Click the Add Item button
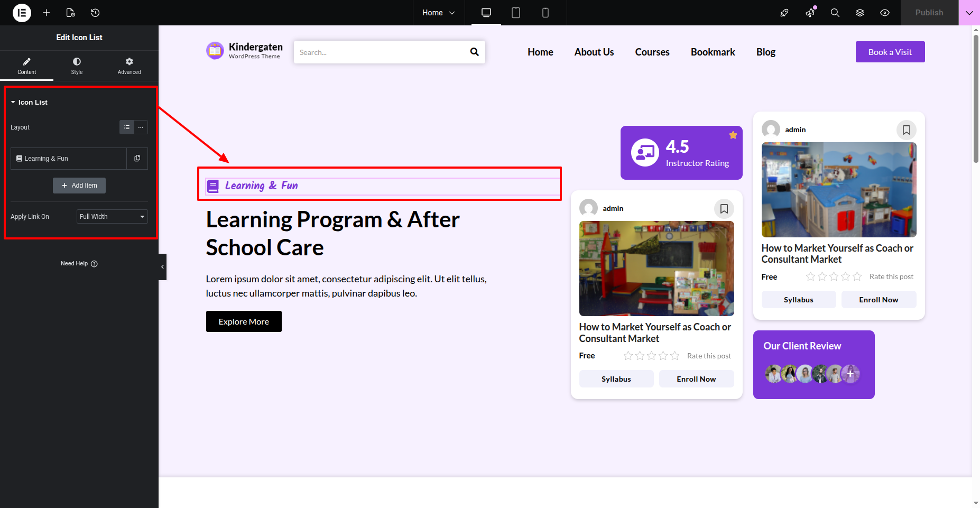 (79, 186)
